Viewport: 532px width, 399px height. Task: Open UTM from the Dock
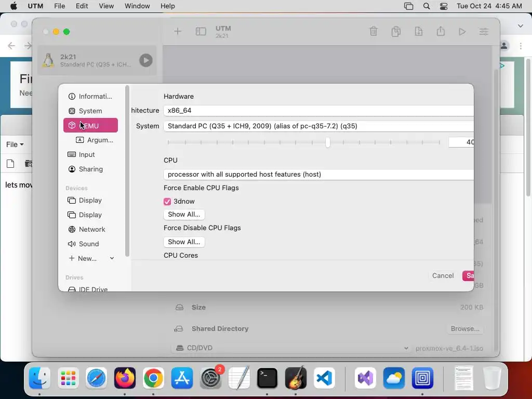pyautogui.click(x=422, y=378)
